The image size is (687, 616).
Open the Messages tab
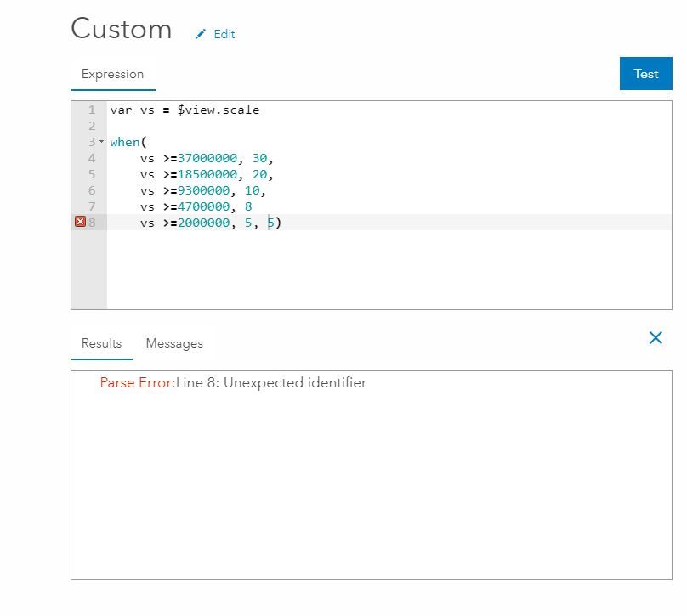coord(174,343)
